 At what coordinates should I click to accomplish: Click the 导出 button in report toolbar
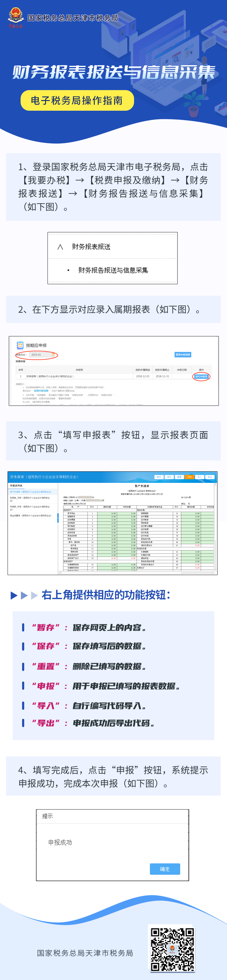[x=209, y=477]
